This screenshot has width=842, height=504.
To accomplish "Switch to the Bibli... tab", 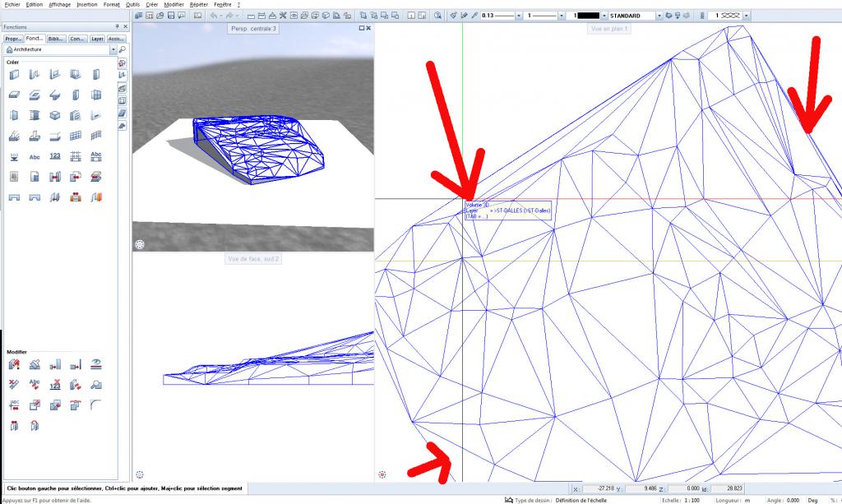I will click(x=56, y=39).
